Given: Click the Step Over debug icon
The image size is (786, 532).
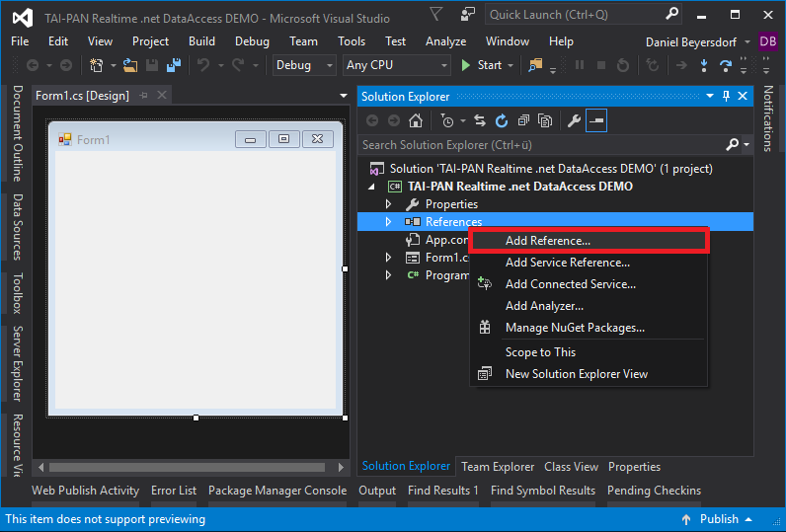Looking at the screenshot, I should pos(726,65).
